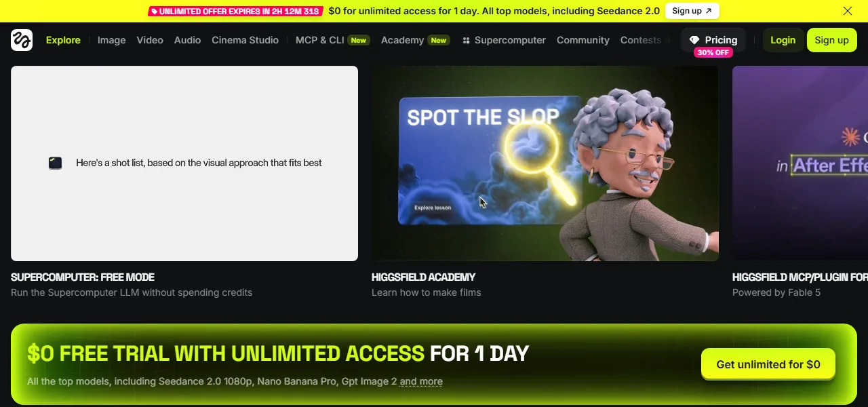Click the Explore lesson label in thumbnail

pyautogui.click(x=433, y=208)
